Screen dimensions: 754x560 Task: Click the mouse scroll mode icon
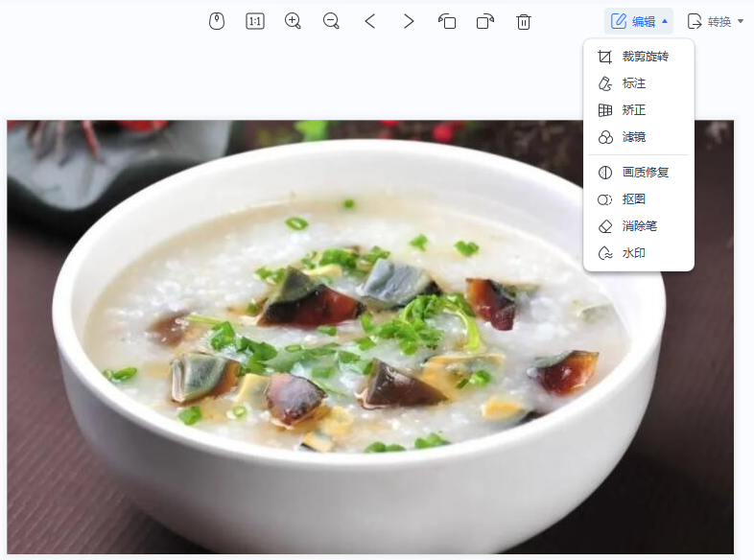point(217,21)
